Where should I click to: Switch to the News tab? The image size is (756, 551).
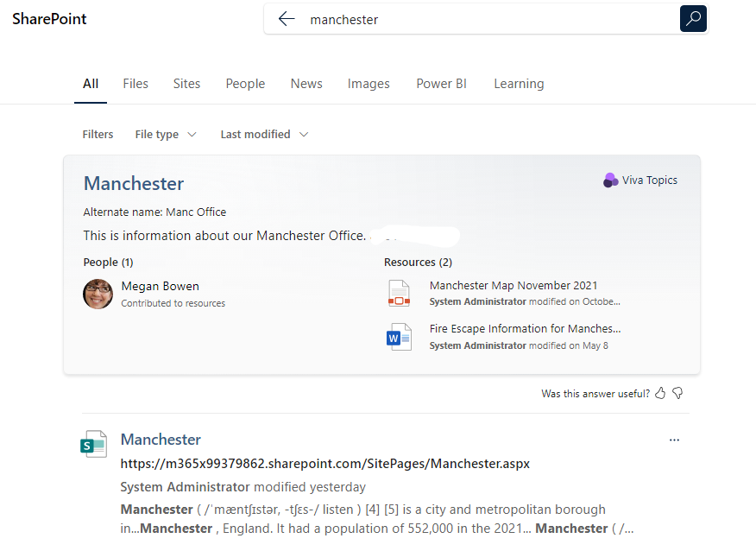[x=306, y=84]
